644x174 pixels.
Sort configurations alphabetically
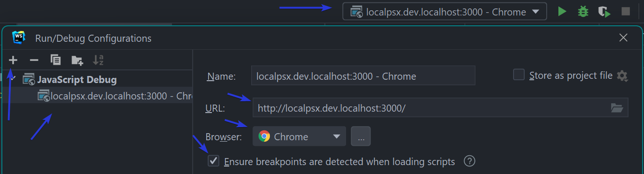(98, 60)
